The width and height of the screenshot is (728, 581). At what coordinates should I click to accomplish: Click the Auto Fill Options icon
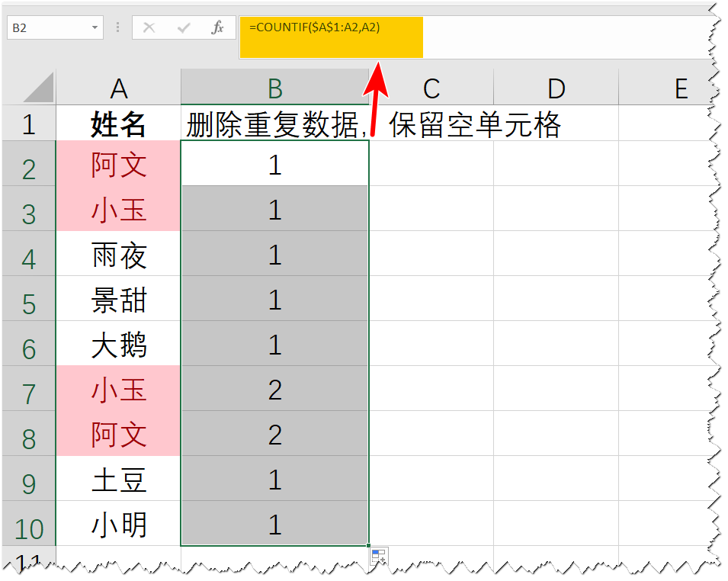point(379,556)
